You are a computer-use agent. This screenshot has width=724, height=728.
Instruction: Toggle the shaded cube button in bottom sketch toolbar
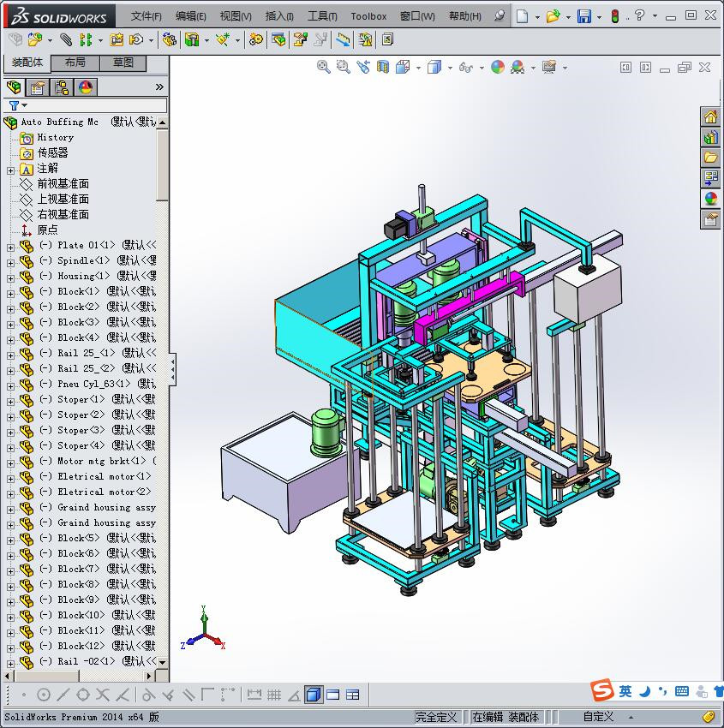[x=314, y=695]
